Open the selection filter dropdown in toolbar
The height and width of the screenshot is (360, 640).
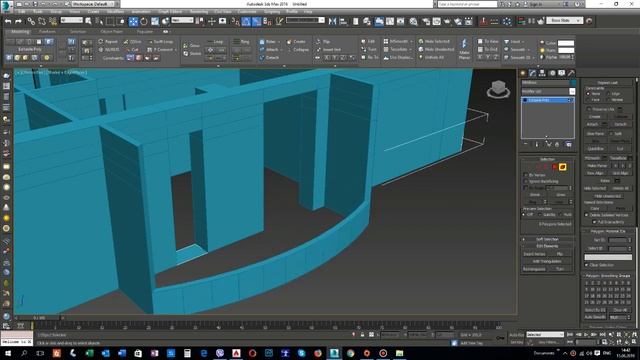point(71,20)
